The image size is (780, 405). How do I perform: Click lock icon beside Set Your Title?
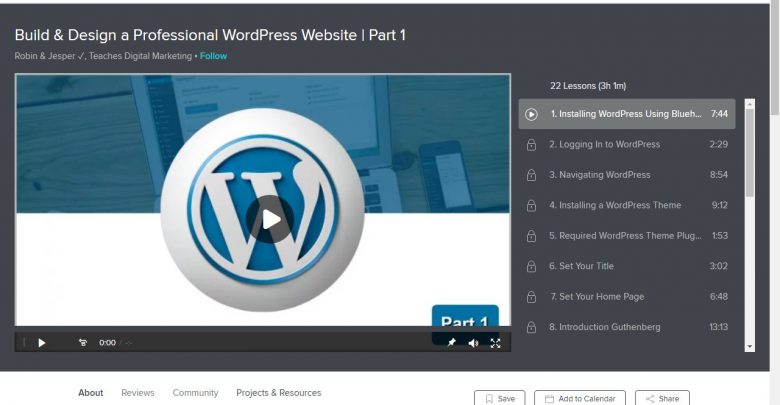pyautogui.click(x=531, y=266)
